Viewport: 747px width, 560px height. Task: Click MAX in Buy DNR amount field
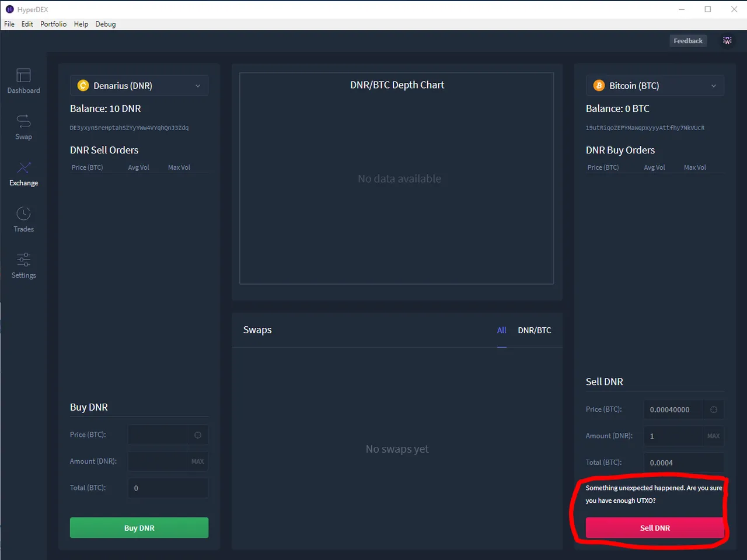tap(198, 461)
